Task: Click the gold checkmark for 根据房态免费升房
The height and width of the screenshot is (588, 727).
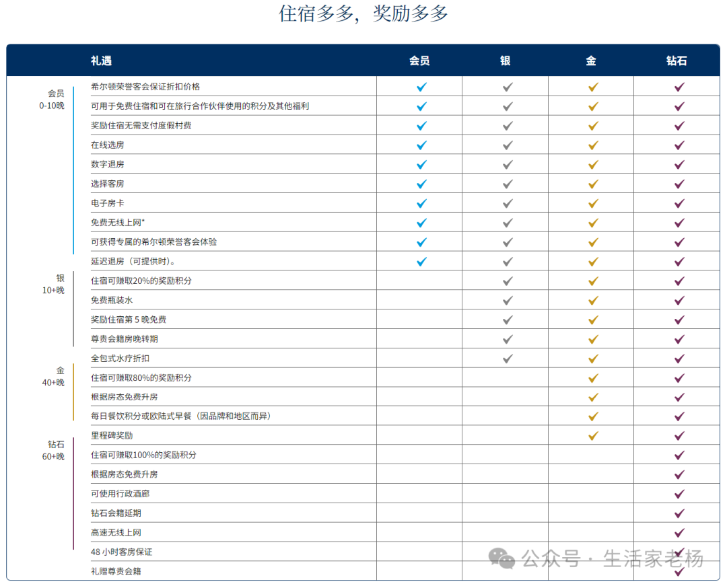Action: [592, 397]
